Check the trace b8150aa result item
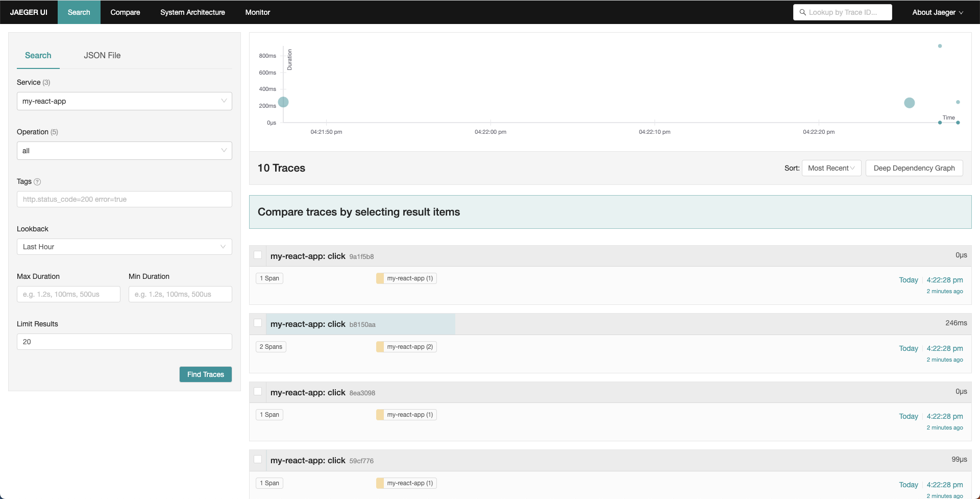Image resolution: width=980 pixels, height=499 pixels. tap(258, 323)
